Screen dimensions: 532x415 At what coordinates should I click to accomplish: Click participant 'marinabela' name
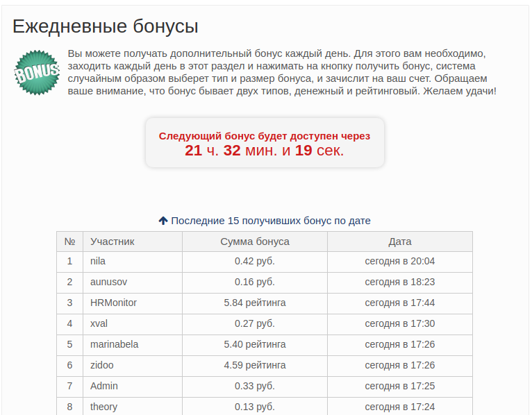tap(115, 344)
